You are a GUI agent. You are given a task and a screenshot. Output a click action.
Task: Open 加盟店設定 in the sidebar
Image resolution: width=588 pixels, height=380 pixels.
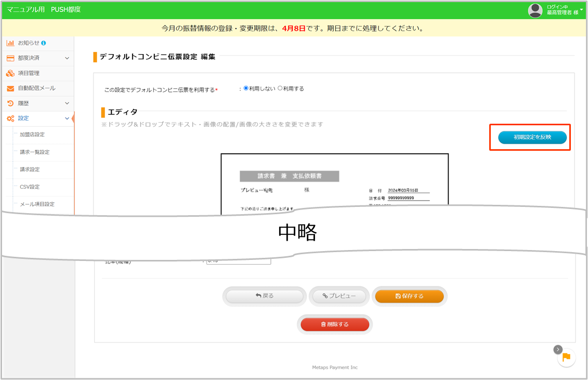[x=32, y=135]
